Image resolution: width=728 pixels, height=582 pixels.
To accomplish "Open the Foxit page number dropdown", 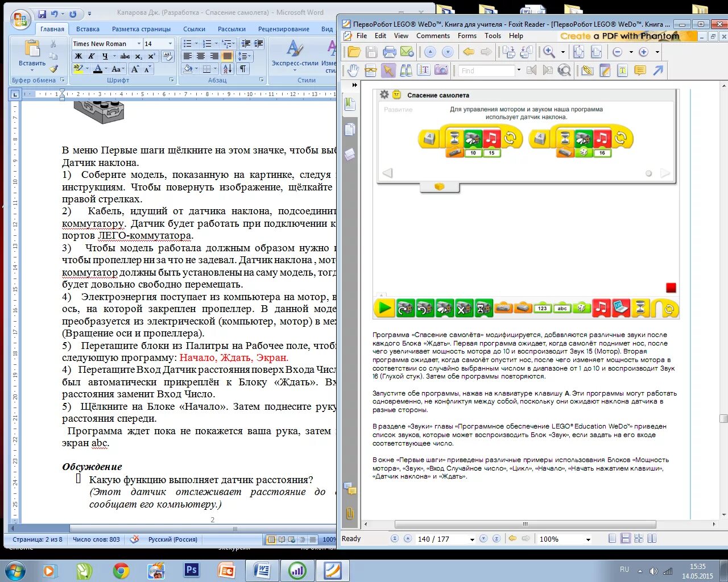I will click(471, 539).
